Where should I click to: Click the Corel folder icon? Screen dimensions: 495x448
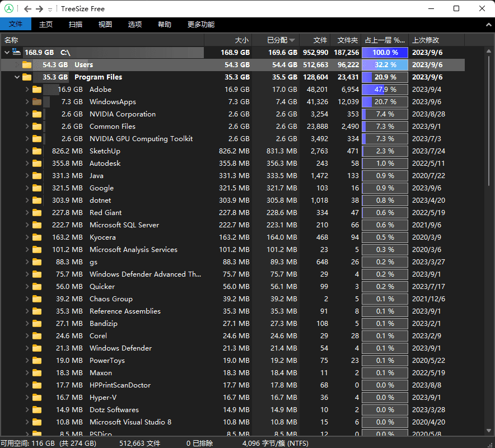(x=37, y=335)
